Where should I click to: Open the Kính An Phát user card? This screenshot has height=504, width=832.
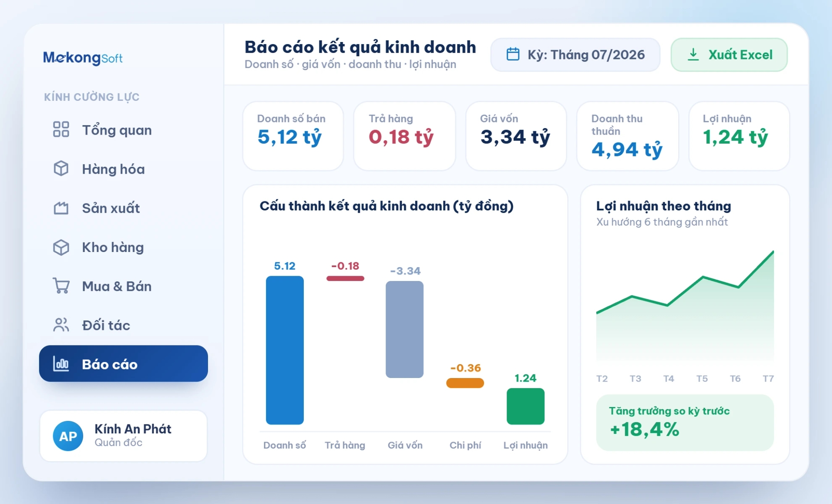pos(123,436)
